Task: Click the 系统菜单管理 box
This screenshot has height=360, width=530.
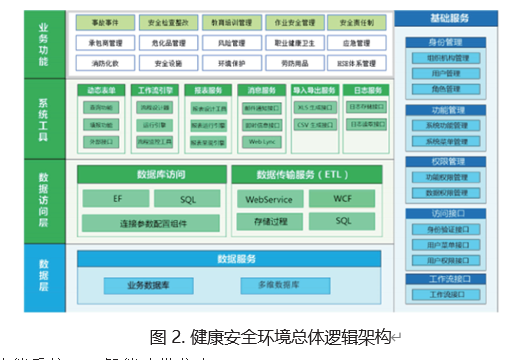Action: pyautogui.click(x=446, y=141)
